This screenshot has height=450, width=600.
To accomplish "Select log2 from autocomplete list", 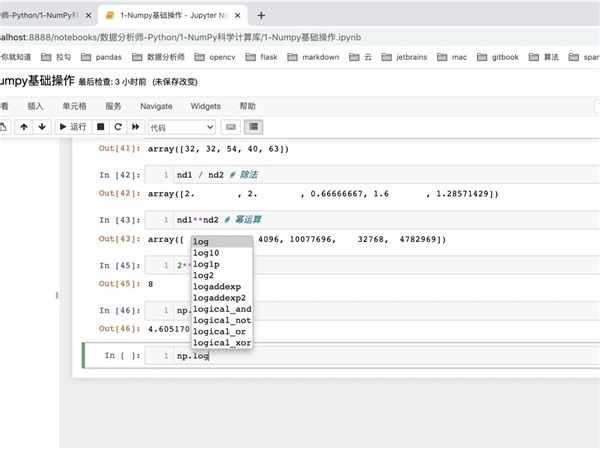I will [222, 276].
